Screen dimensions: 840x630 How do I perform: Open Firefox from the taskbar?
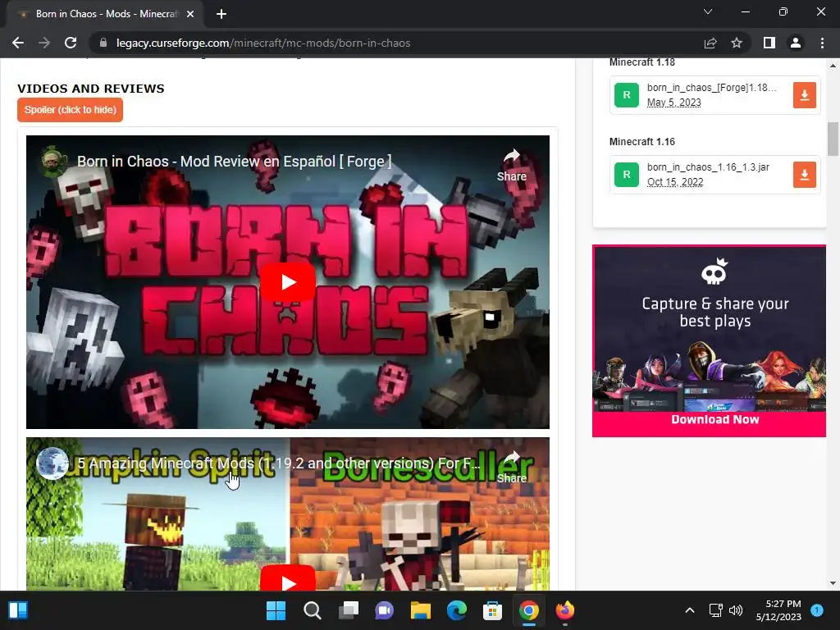(564, 610)
